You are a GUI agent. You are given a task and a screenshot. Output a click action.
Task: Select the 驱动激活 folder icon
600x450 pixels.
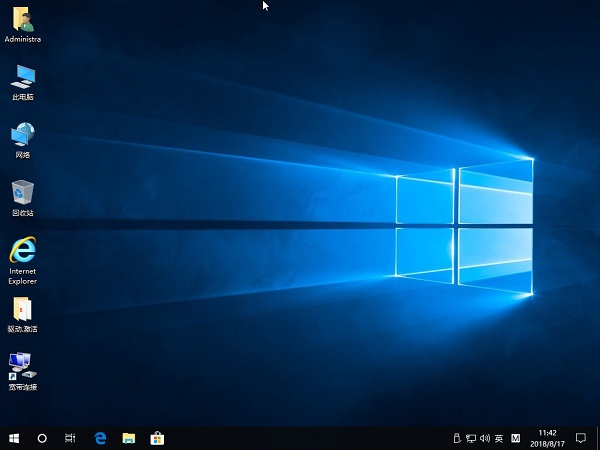22,310
